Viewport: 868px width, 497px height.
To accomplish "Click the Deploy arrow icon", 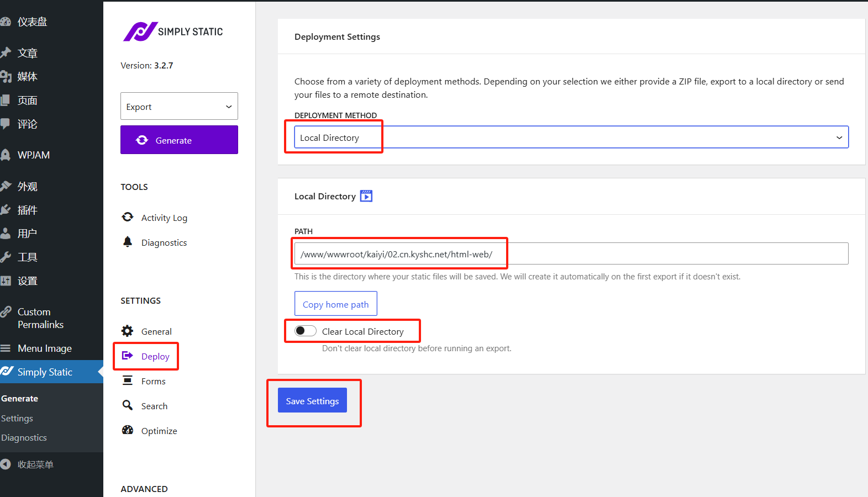I will point(128,356).
